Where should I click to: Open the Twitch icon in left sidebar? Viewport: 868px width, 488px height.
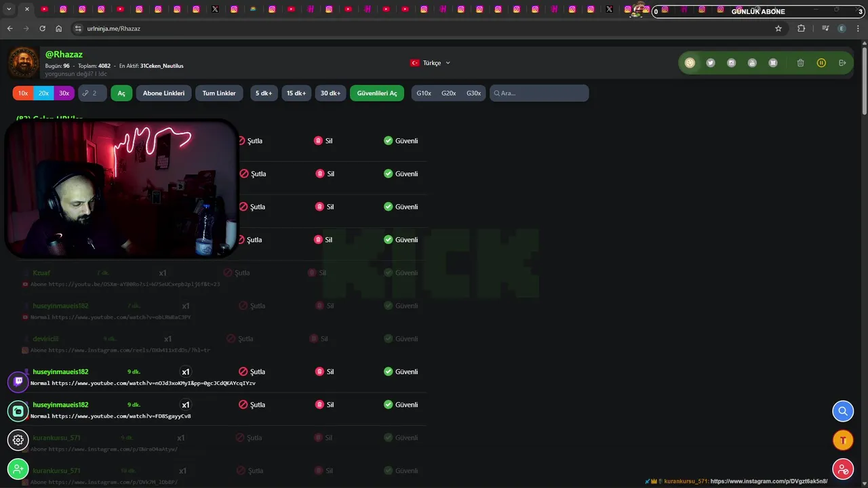click(x=18, y=382)
